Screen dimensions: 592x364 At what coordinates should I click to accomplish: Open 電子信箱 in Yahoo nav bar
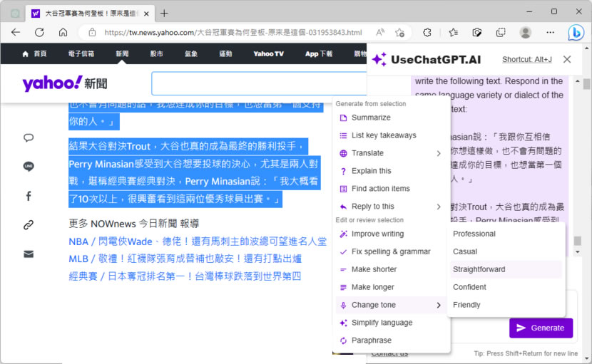coord(81,54)
